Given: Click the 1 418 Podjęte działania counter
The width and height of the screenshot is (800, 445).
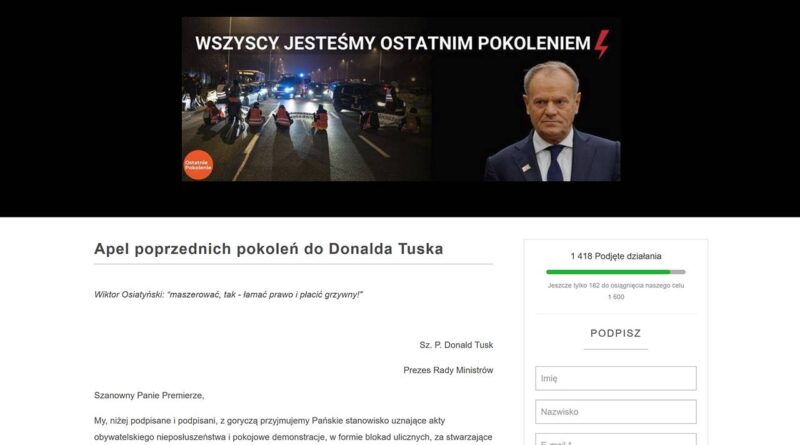Looking at the screenshot, I should [x=616, y=256].
